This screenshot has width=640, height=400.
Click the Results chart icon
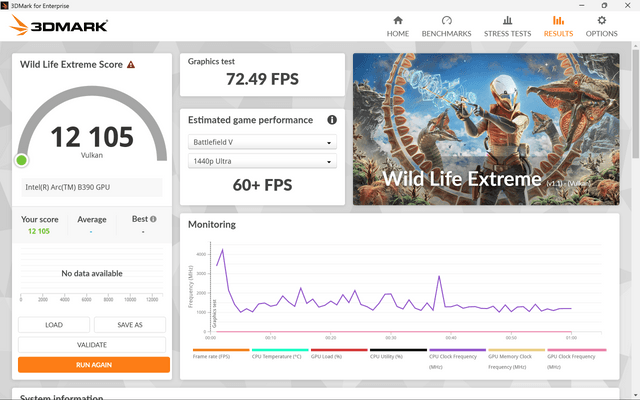coord(558,20)
